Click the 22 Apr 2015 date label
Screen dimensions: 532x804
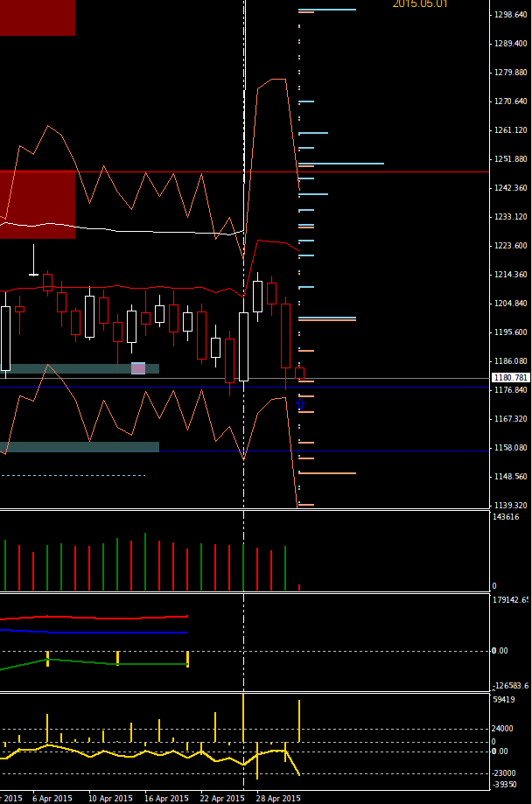(222, 799)
